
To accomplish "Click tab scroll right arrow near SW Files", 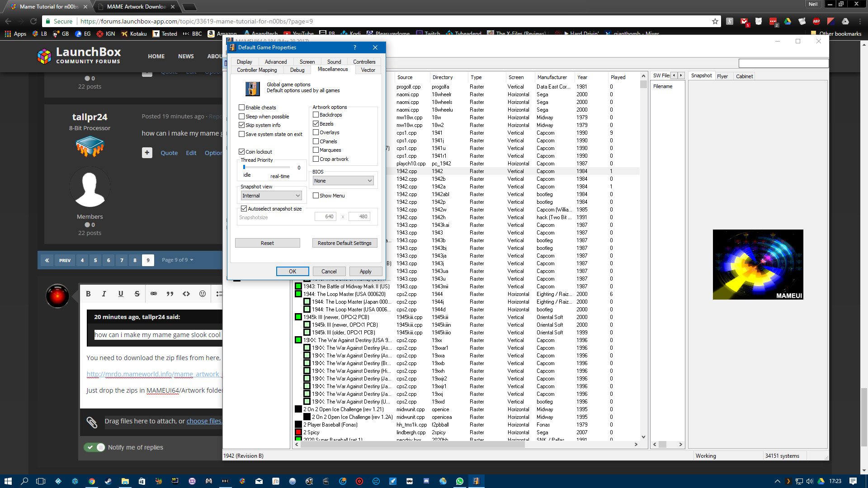I will pyautogui.click(x=681, y=75).
